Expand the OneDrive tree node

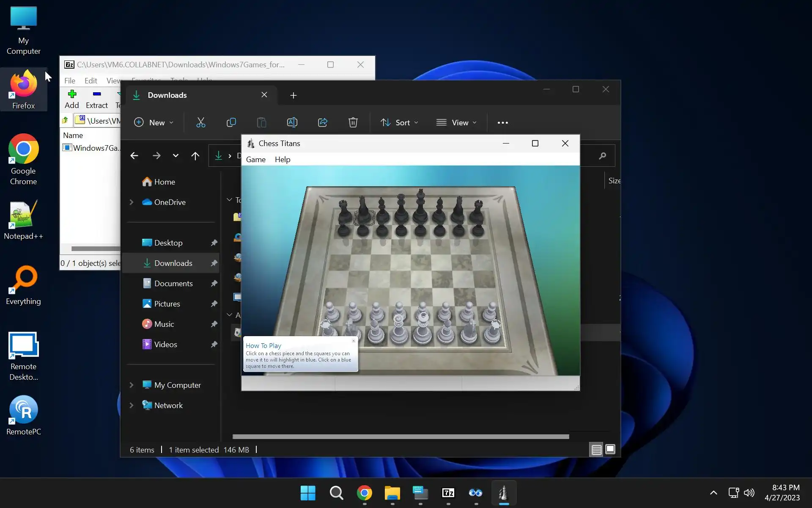pos(132,202)
